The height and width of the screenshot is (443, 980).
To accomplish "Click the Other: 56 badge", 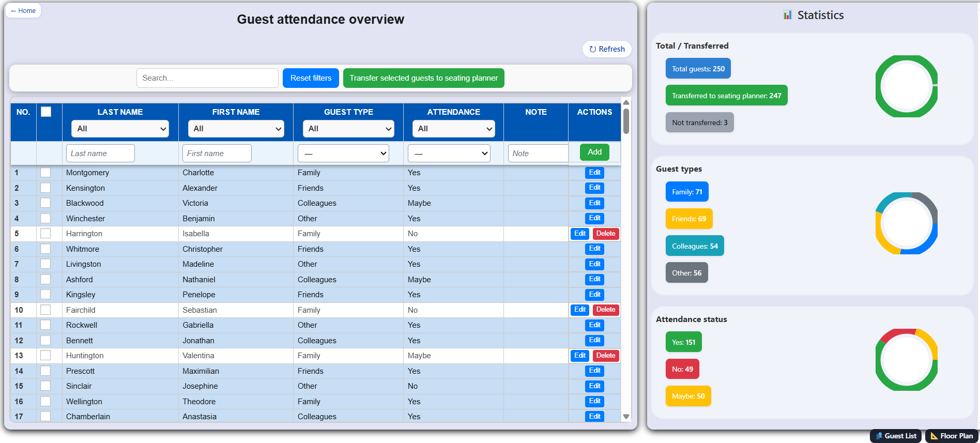I will (686, 273).
